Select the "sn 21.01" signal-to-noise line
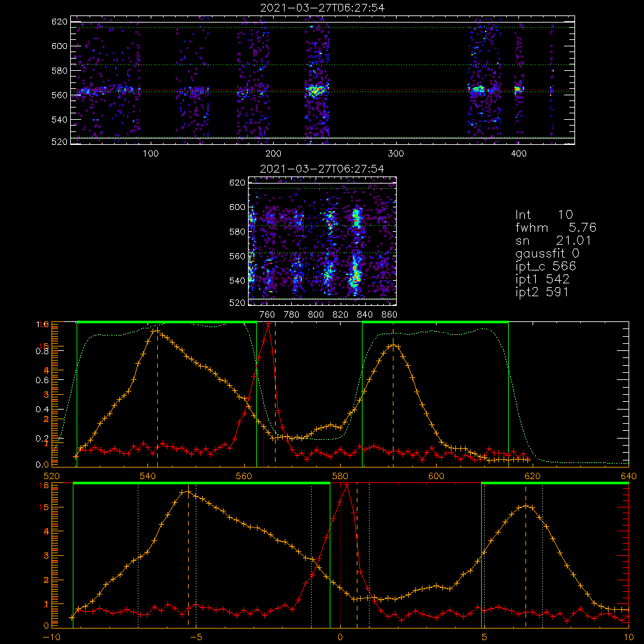The height and width of the screenshot is (644, 644). (553, 240)
